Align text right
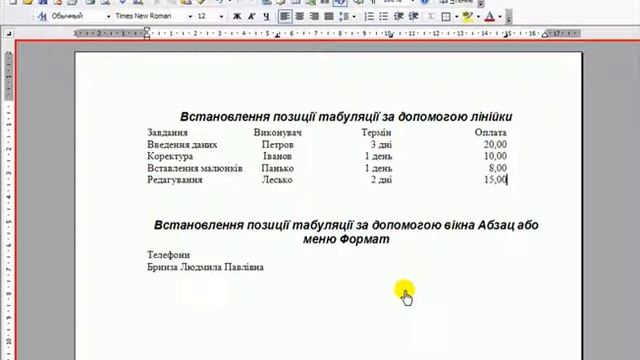 (x=314, y=16)
